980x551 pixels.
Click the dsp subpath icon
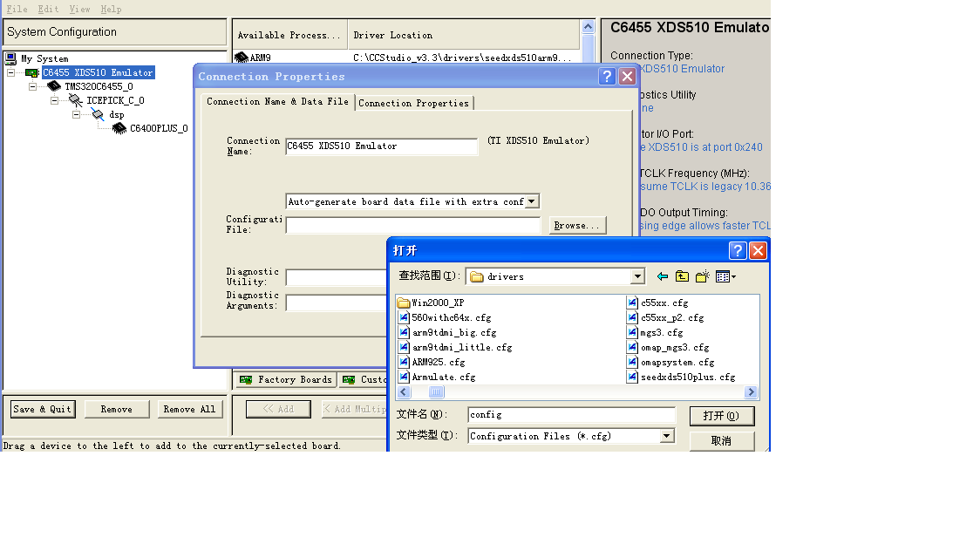tap(98, 114)
